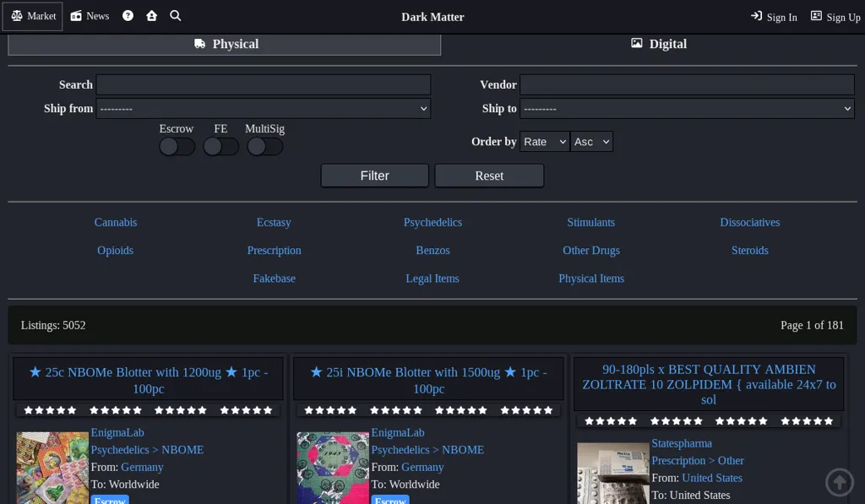Set sorting direction with Asc selector

pyautogui.click(x=591, y=141)
